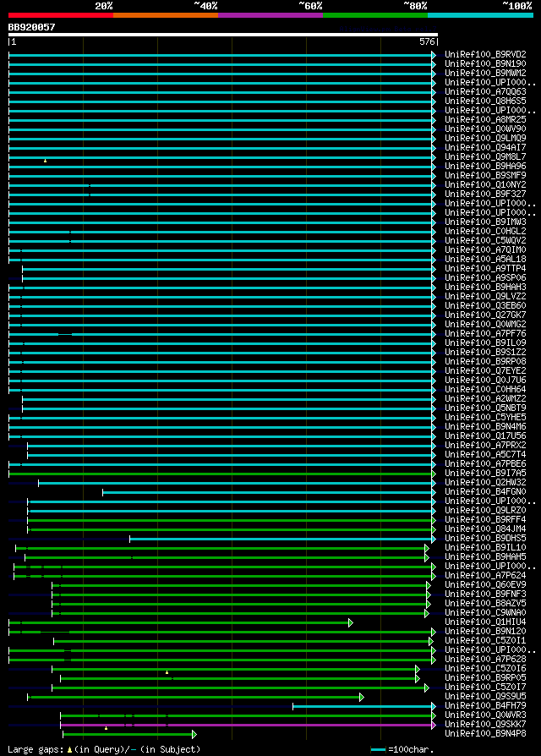This screenshot has height=756, width=541.
Task: Select the UniRef100_B4FH79 label
Action: [485, 706]
